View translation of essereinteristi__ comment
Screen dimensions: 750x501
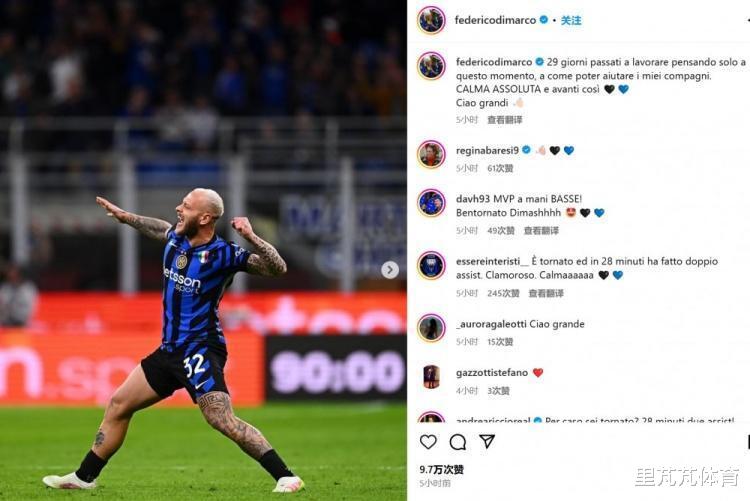(546, 293)
